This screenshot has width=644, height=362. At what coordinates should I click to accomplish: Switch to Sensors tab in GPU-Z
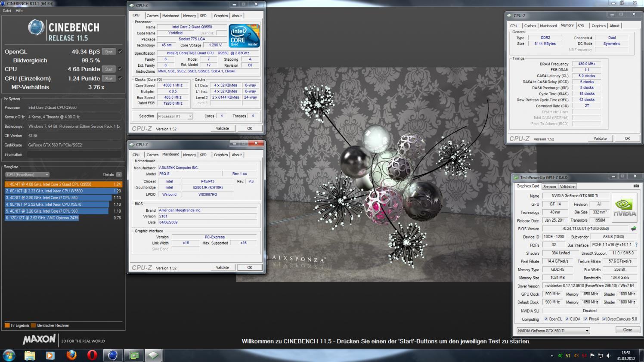coord(549,187)
